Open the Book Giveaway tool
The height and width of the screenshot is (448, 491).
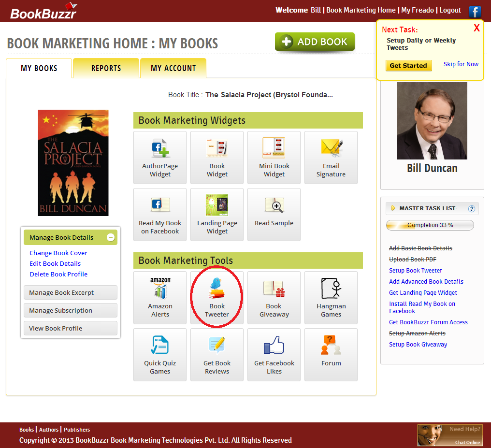[274, 298]
